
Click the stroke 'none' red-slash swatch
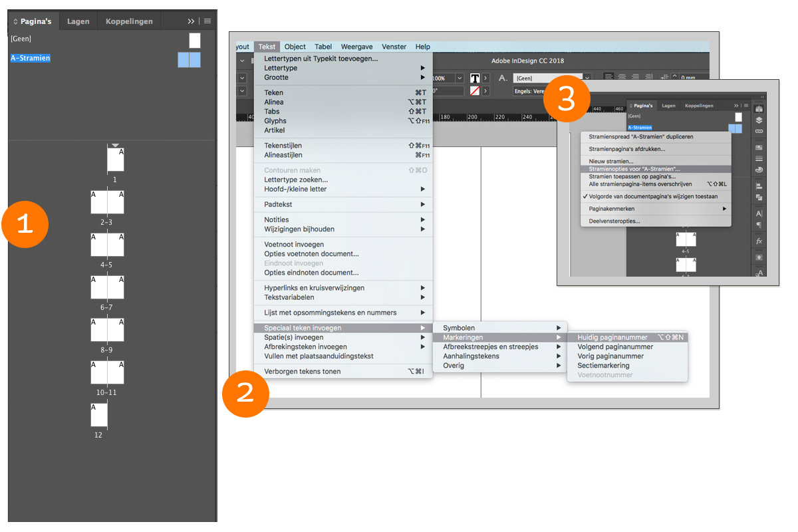pyautogui.click(x=475, y=90)
